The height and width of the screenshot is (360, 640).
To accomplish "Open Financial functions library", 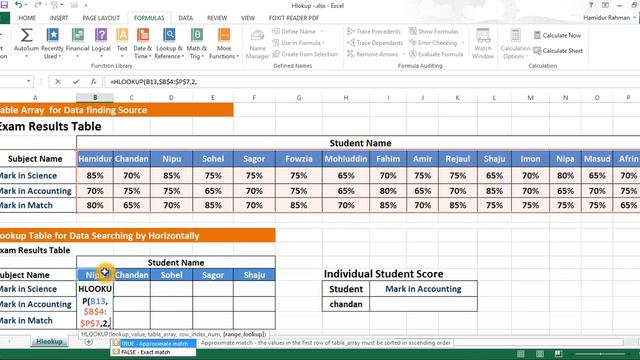I will click(77, 43).
